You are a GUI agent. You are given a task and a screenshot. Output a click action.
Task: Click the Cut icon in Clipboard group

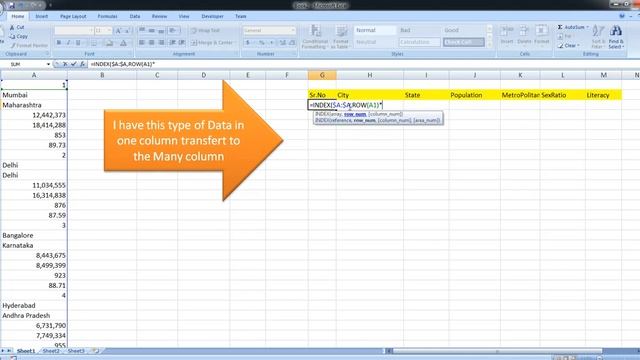[x=12, y=27]
